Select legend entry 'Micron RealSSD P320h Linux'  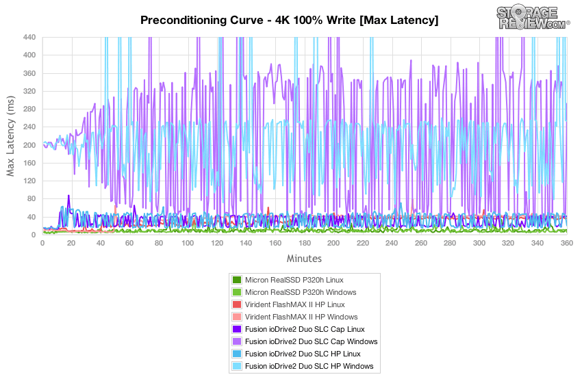pyautogui.click(x=294, y=280)
